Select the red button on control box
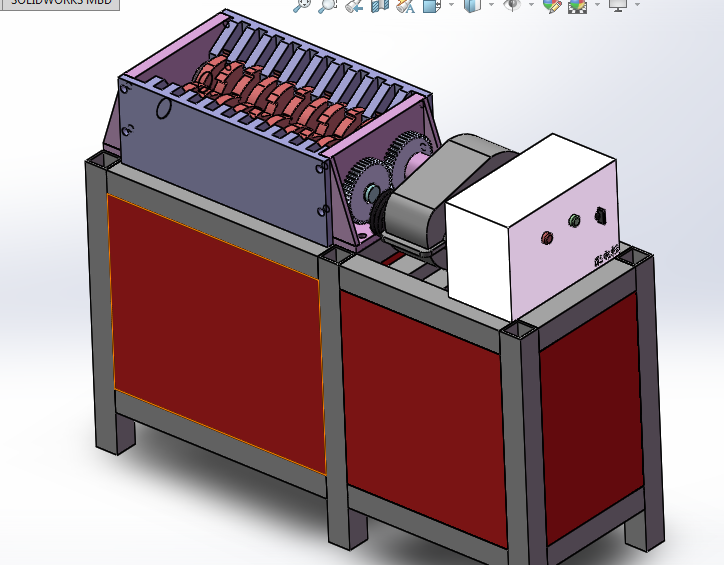The height and width of the screenshot is (565, 724). (x=547, y=238)
